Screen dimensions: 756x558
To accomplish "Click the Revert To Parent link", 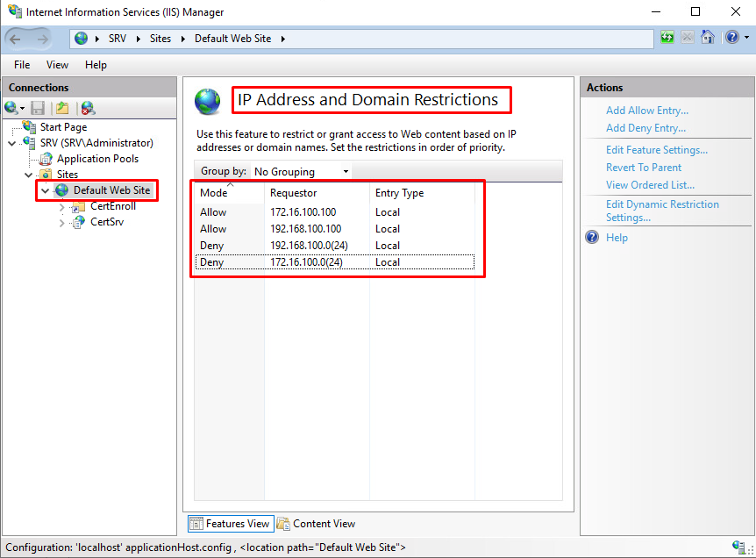I will click(644, 168).
